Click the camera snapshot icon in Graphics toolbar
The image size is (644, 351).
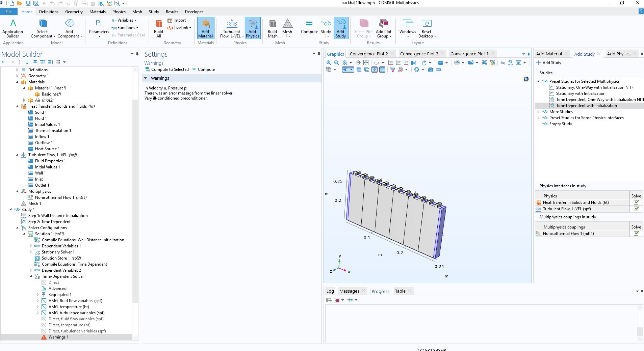coord(430,70)
